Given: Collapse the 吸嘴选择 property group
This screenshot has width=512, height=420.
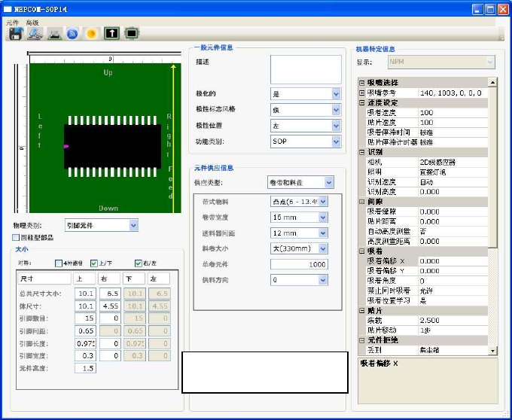Looking at the screenshot, I should tap(361, 82).
